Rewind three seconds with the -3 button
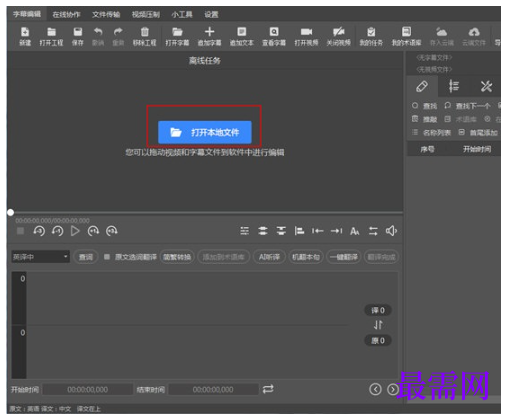 click(39, 231)
